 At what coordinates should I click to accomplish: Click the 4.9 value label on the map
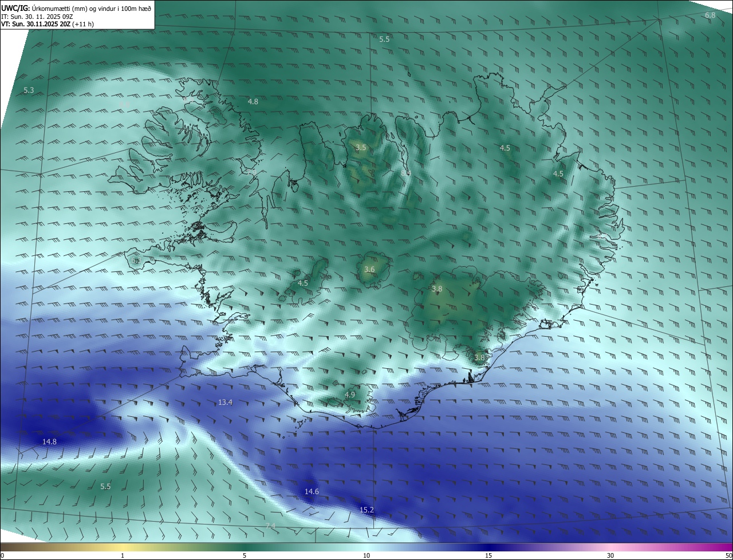point(350,395)
